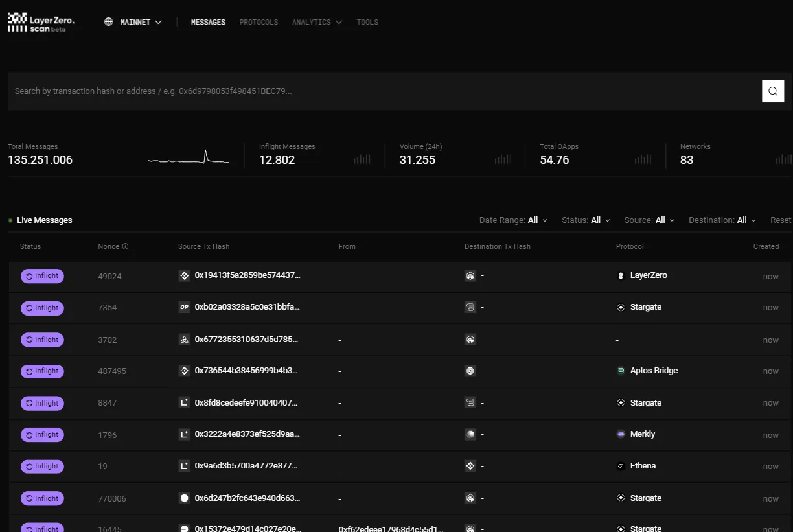The width and height of the screenshot is (793, 532).
Task: Click the search magnifier icon
Action: pos(773,91)
